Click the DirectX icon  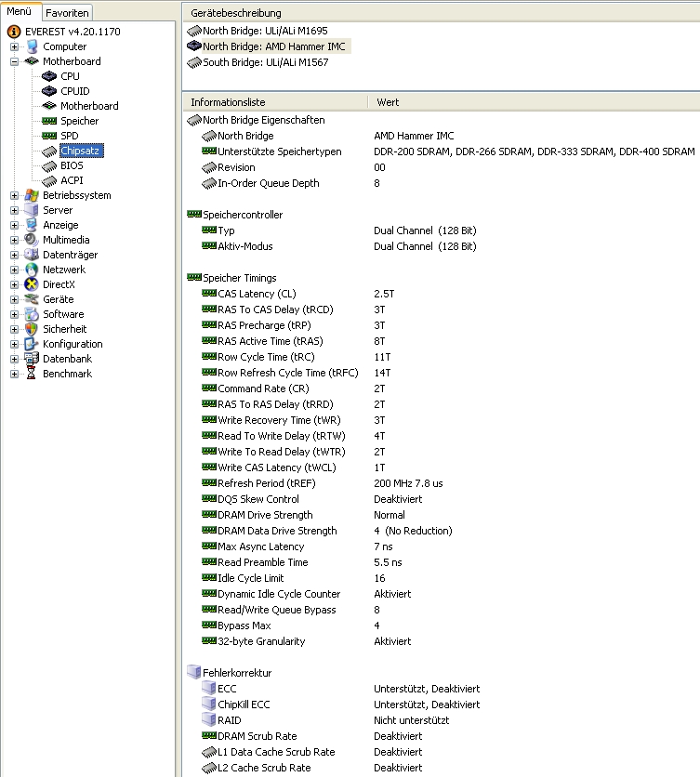click(x=32, y=284)
